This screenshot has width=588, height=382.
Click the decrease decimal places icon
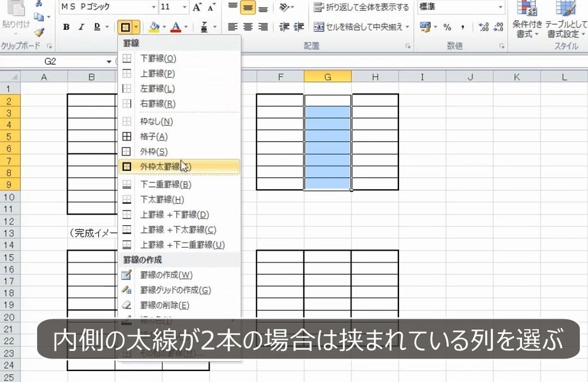(x=497, y=26)
